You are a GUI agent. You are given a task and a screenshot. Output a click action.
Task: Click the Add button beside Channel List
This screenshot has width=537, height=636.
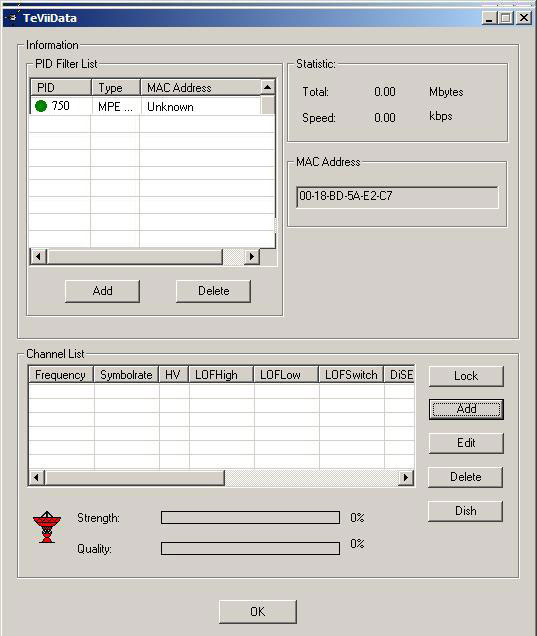pyautogui.click(x=466, y=409)
